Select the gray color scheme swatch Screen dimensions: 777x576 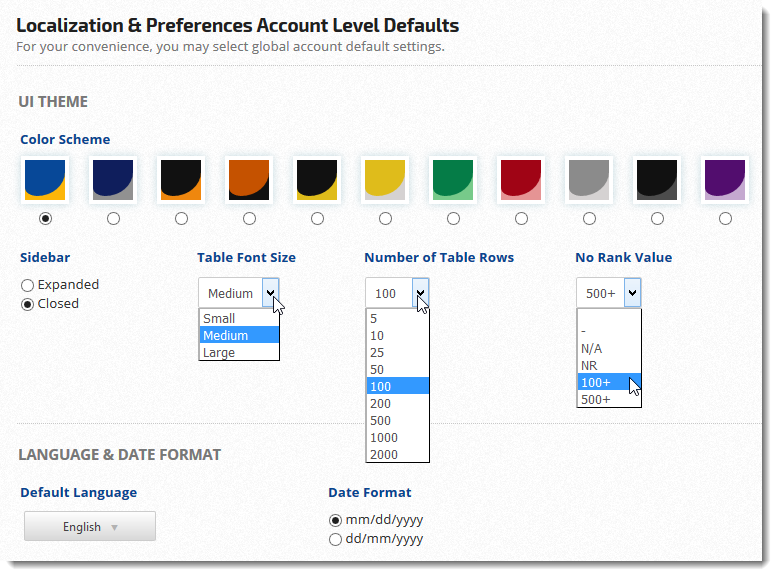point(589,180)
